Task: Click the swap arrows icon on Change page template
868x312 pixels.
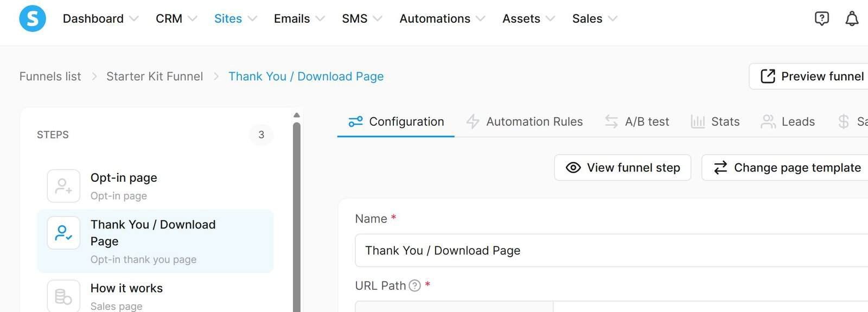Action: [720, 168]
